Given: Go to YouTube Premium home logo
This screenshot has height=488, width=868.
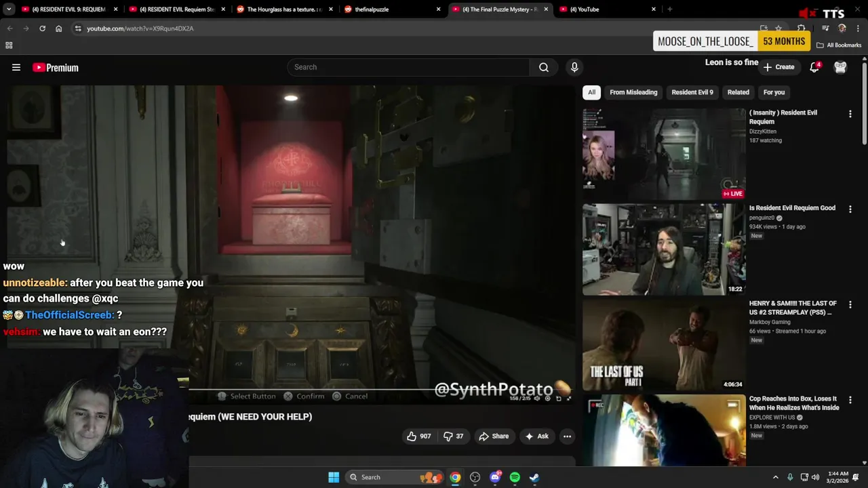Looking at the screenshot, I should tap(56, 67).
